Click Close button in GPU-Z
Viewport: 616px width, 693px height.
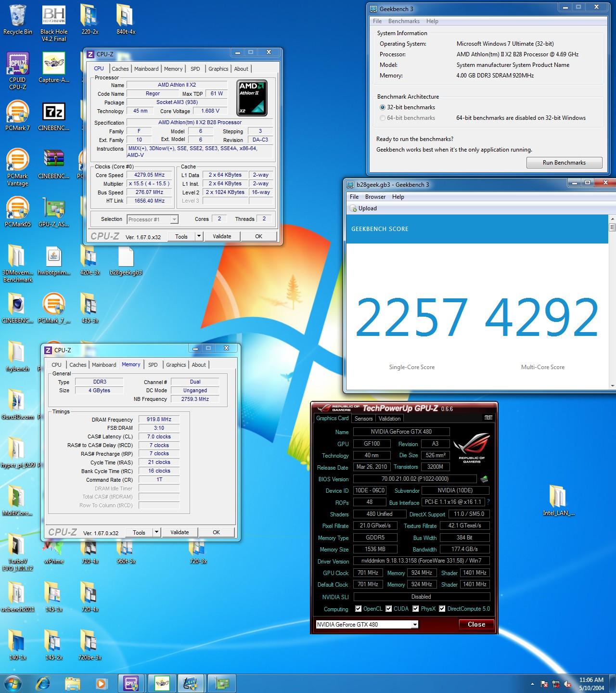(476, 625)
